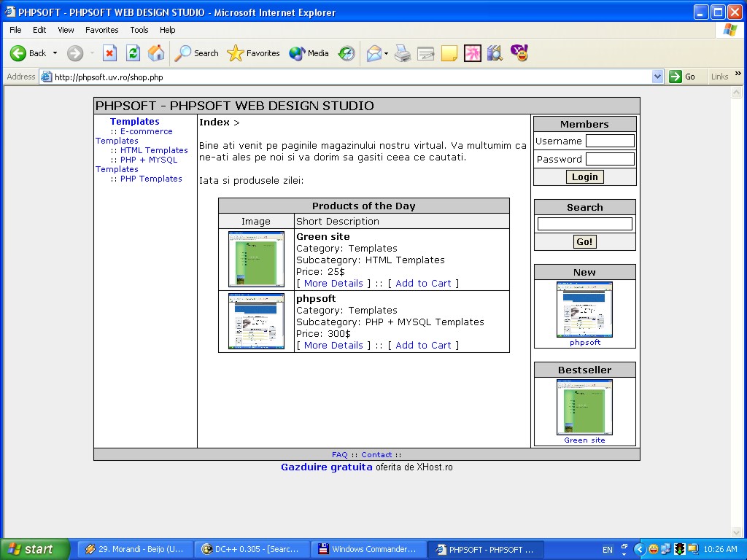Open the PHP Templates category link
Image resolution: width=747 pixels, height=560 pixels.
coord(151,179)
